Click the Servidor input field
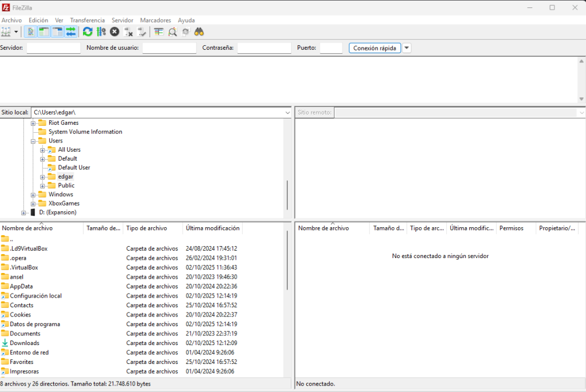The image size is (586, 392). (x=53, y=48)
